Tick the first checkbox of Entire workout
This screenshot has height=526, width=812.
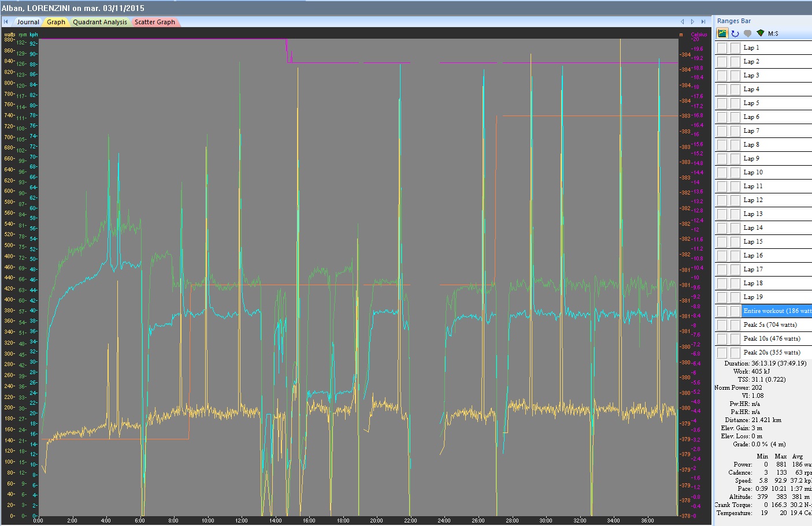[x=722, y=311]
